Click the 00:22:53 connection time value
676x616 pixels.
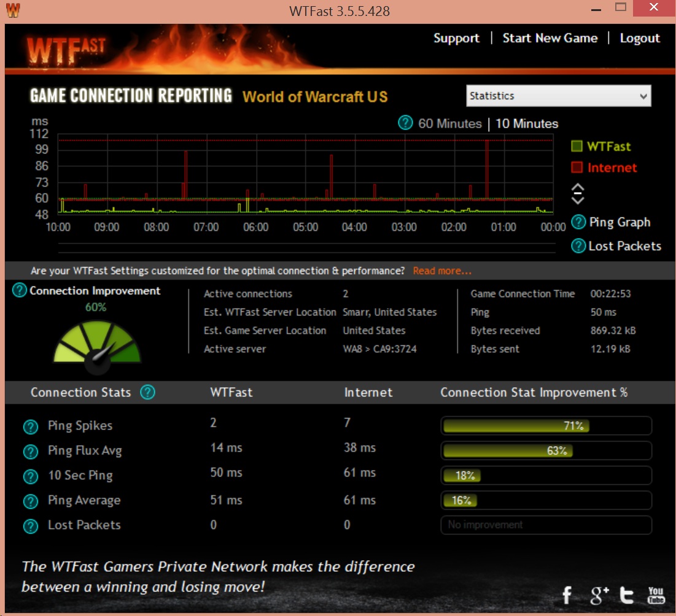click(610, 294)
